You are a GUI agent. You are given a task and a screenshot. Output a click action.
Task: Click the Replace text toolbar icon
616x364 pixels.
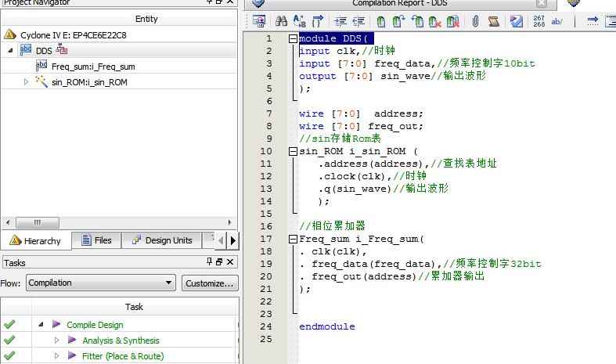(x=300, y=21)
